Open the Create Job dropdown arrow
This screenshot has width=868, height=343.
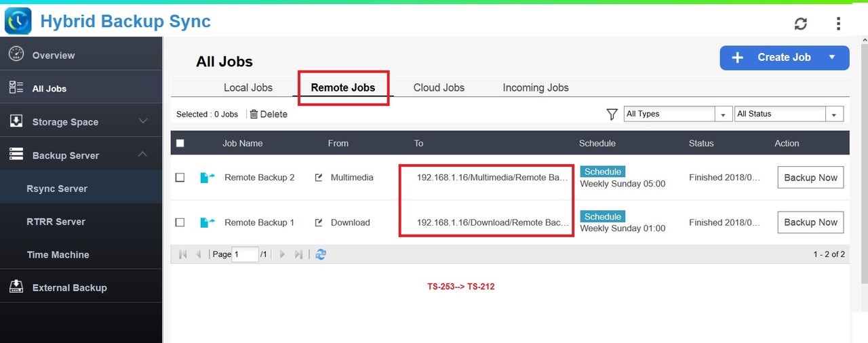coord(832,58)
